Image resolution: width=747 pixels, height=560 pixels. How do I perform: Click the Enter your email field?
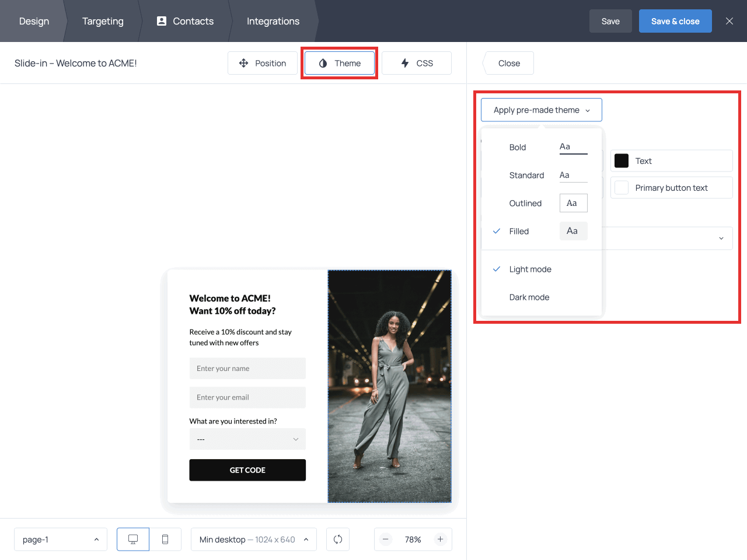coord(247,397)
